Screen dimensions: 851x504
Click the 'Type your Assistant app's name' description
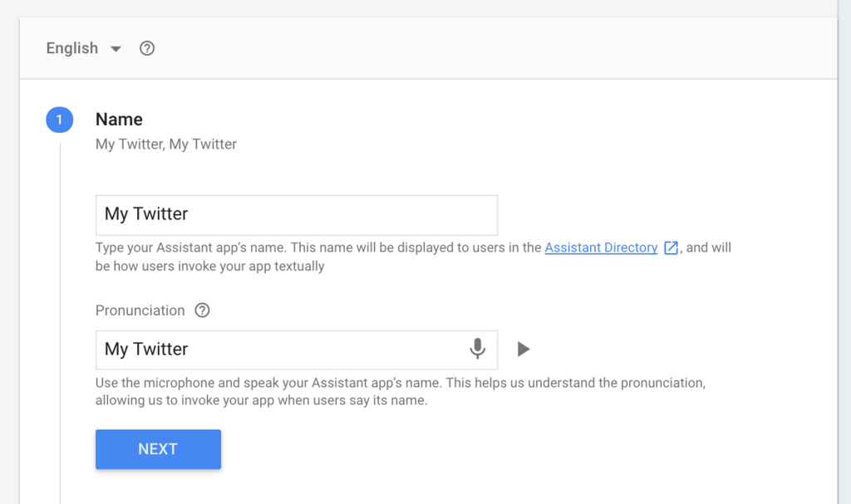coord(413,257)
